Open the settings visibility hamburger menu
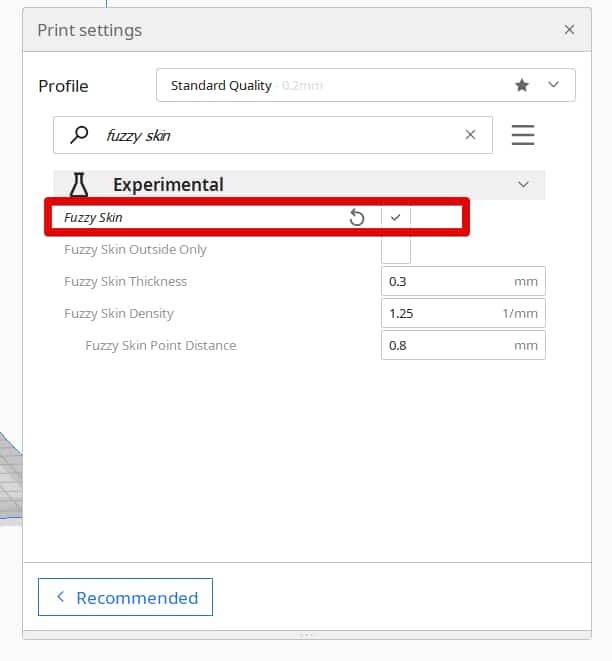Image resolution: width=612 pixels, height=661 pixels. click(523, 135)
